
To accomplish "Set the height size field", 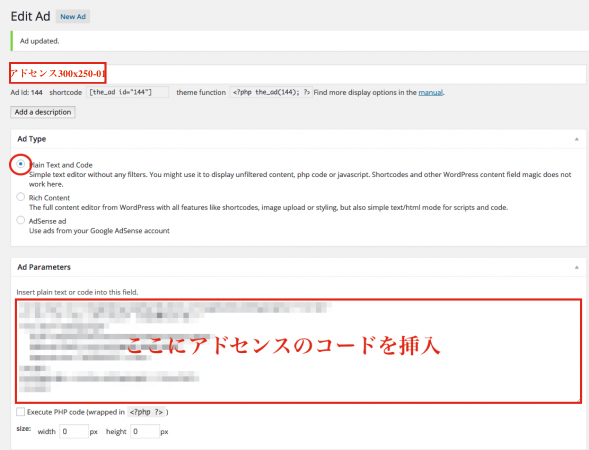I will coord(145,431).
